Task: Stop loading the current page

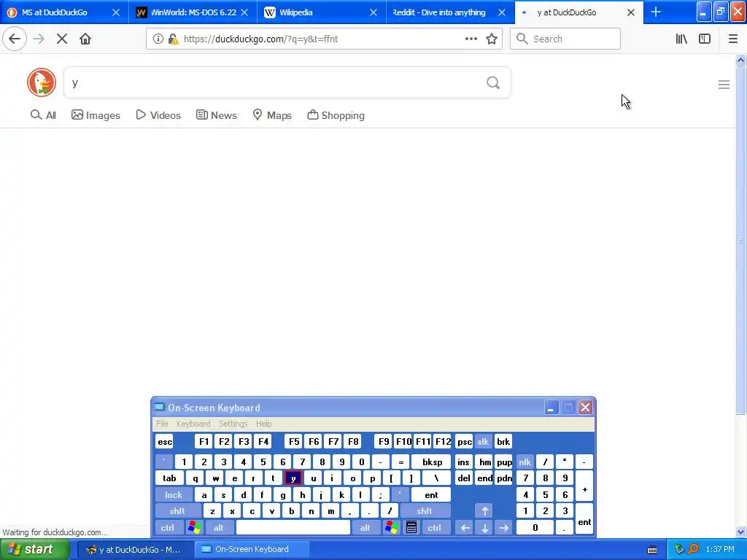Action: point(62,39)
